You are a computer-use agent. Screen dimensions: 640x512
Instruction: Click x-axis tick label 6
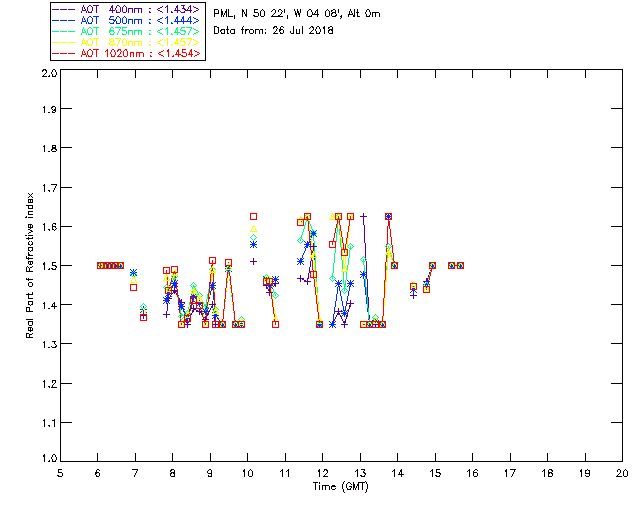click(x=98, y=473)
